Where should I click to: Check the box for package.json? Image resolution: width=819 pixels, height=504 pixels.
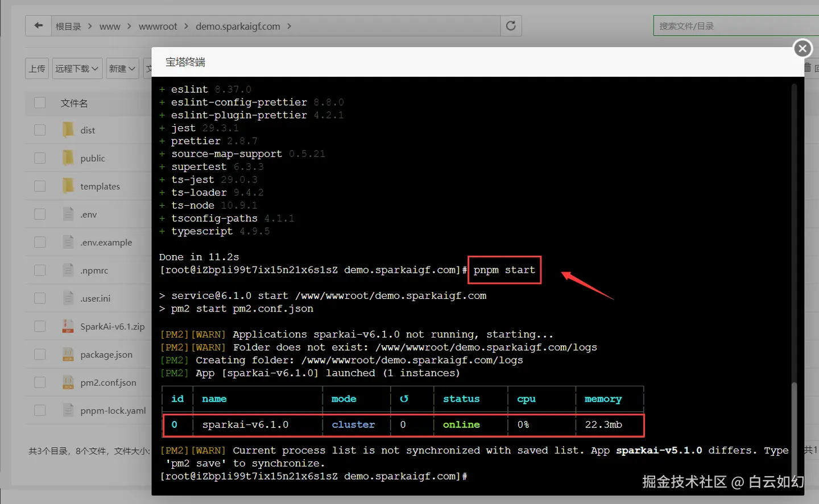(40, 354)
